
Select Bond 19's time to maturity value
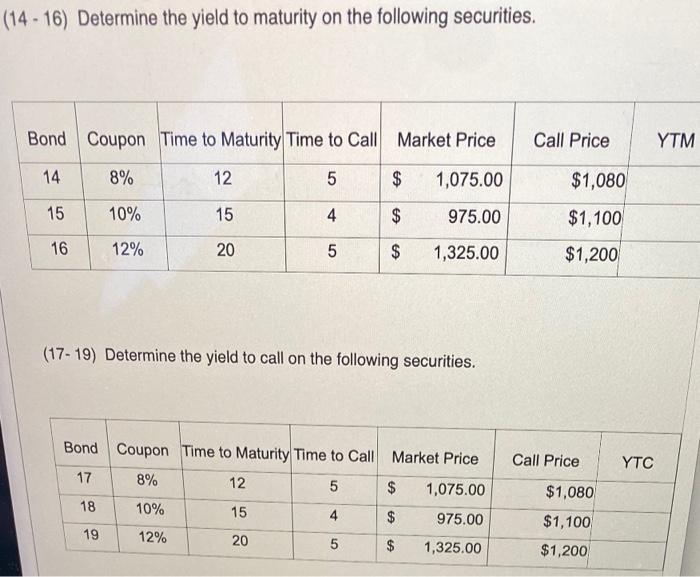click(x=239, y=540)
